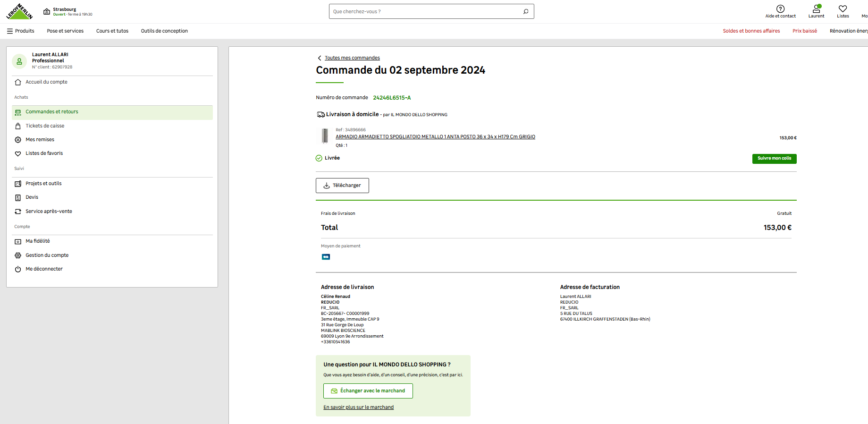Open Service après-vente in sidebar
Viewport: 868px width, 424px height.
coord(49,212)
